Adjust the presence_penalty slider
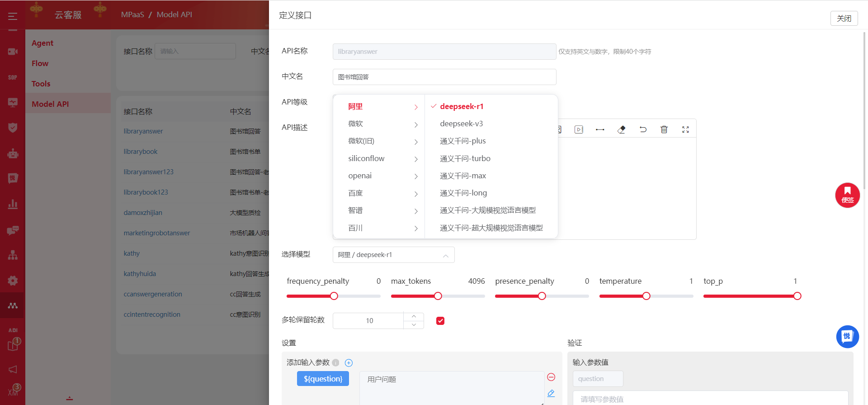Image resolution: width=868 pixels, height=405 pixels. (542, 296)
